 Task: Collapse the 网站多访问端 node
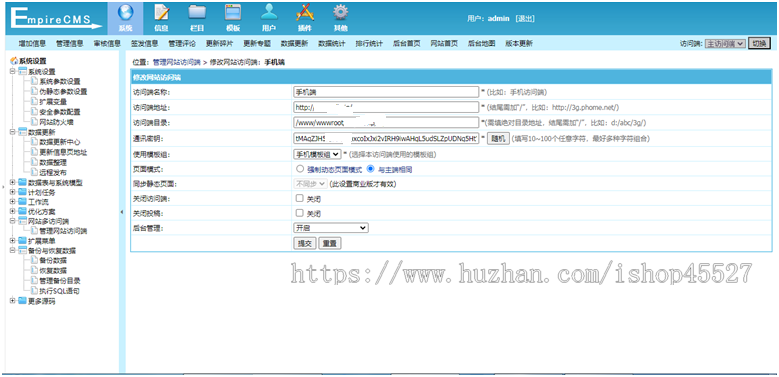[12, 221]
